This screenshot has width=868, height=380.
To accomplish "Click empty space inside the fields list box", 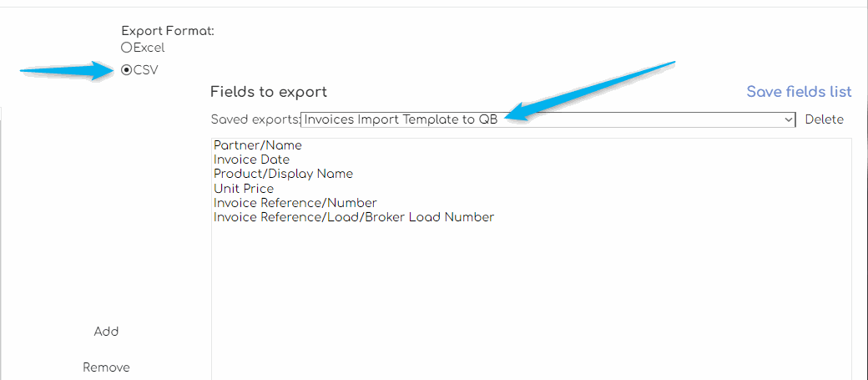I will pos(531,301).
